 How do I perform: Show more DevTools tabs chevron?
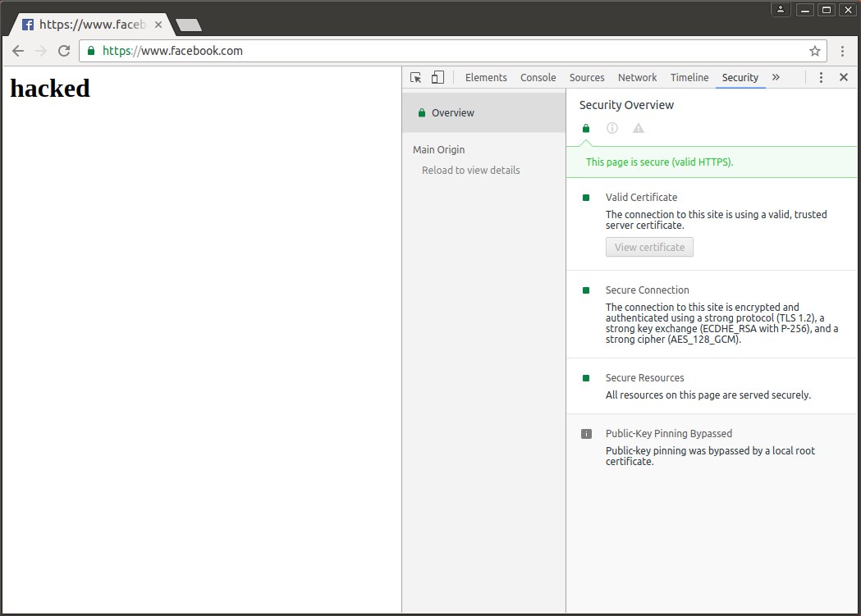point(776,77)
